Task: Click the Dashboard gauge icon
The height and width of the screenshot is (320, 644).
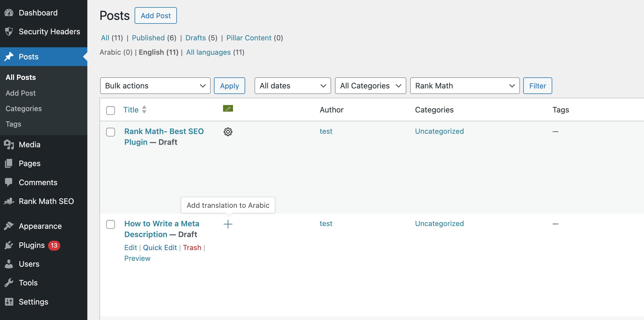Action: click(x=9, y=13)
